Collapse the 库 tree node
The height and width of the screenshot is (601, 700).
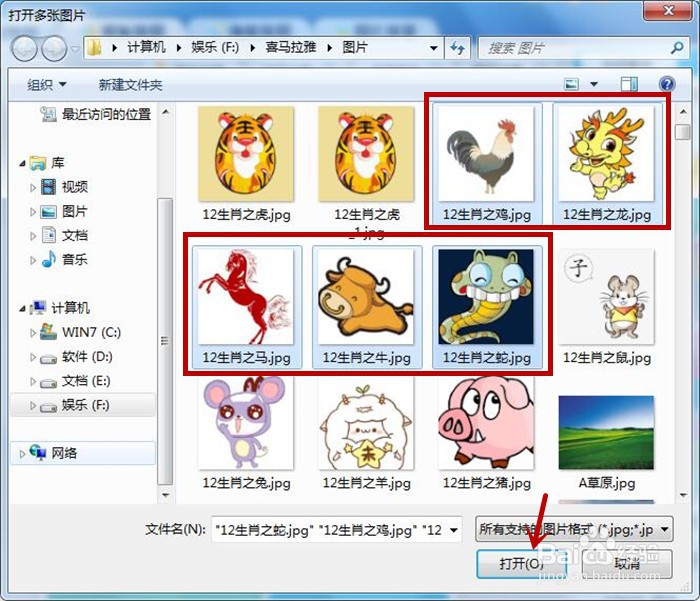[22, 163]
